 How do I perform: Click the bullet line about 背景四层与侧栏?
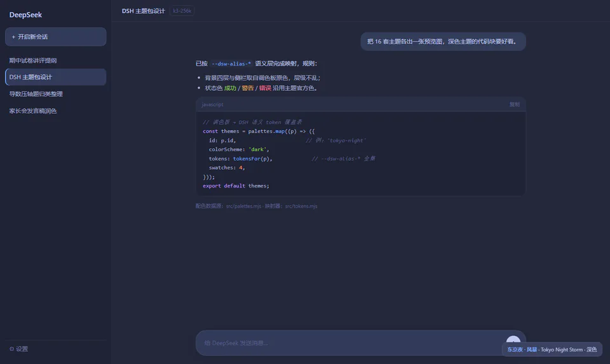click(x=262, y=78)
